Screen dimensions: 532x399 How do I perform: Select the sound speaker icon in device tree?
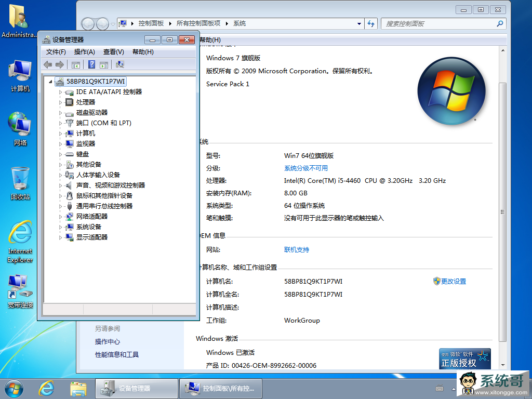tap(70, 185)
